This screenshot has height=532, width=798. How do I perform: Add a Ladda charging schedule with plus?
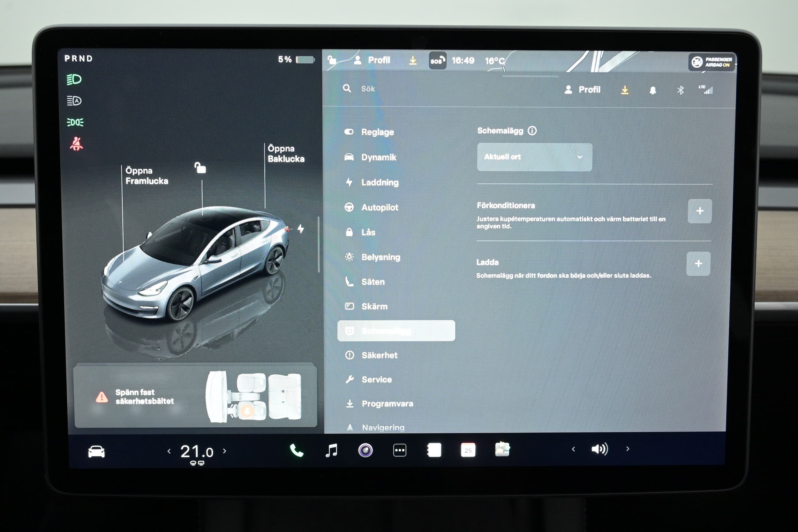(698, 263)
